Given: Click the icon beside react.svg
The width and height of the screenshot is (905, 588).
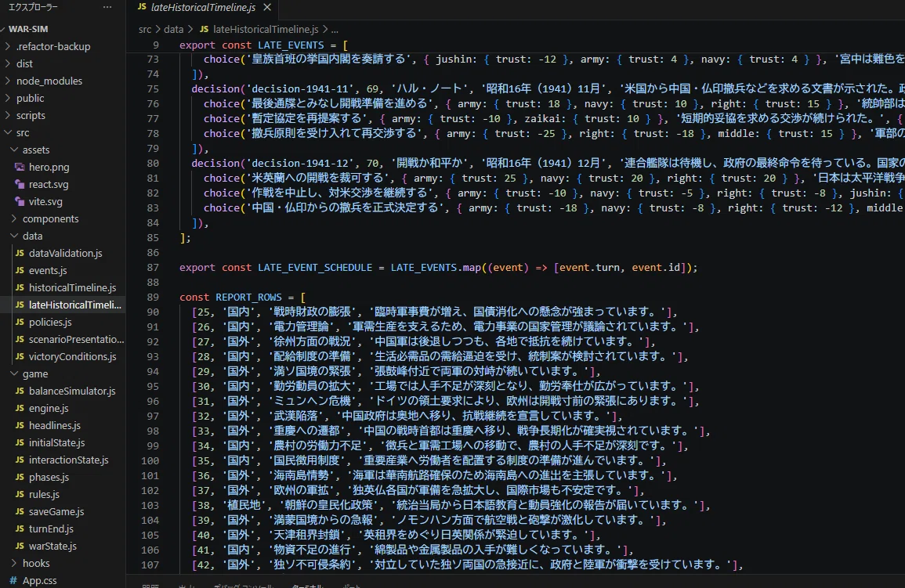Looking at the screenshot, I should coord(20,185).
